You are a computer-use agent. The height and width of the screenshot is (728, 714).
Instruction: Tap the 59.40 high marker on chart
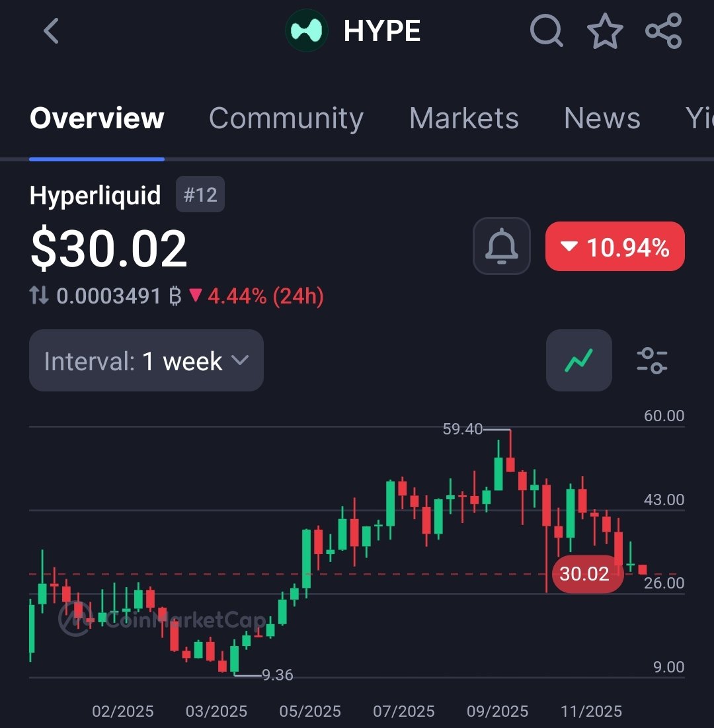click(x=463, y=429)
